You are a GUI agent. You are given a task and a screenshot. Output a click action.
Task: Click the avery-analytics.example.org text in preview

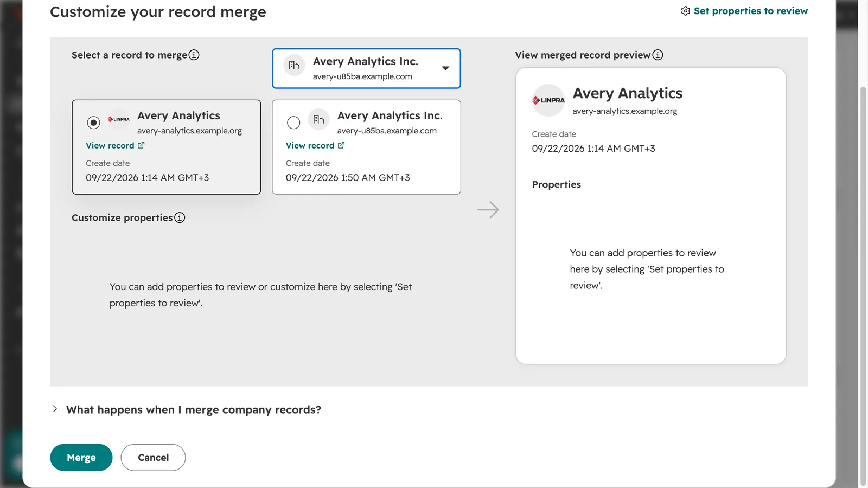pyautogui.click(x=625, y=111)
